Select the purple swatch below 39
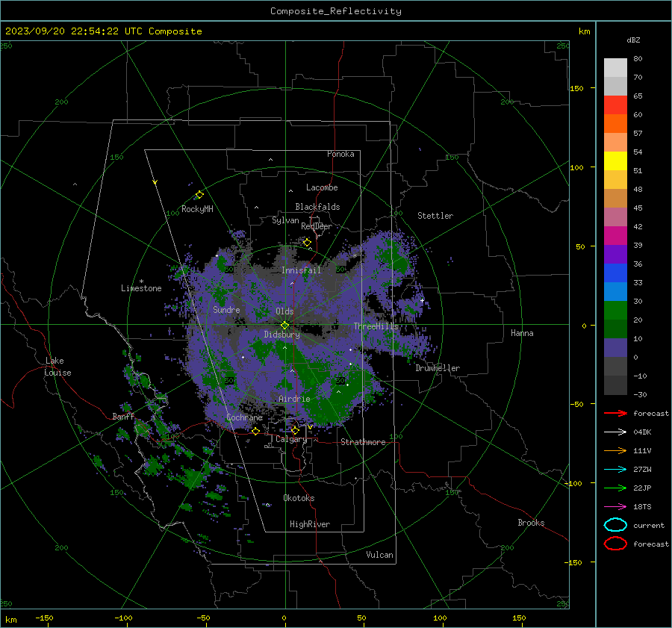Viewport: 672px width, 628px height. tap(615, 254)
